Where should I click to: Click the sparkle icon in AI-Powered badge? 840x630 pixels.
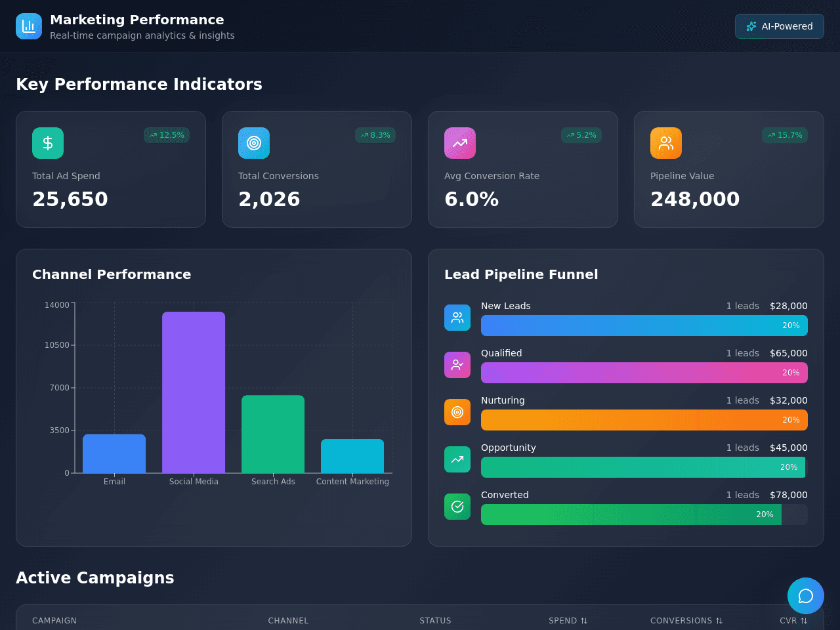click(751, 26)
